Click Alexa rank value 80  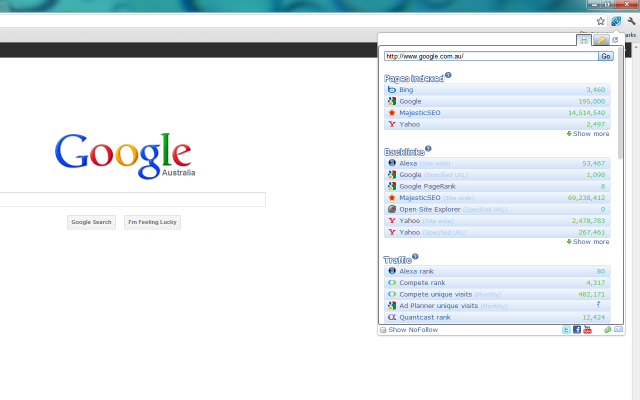601,271
